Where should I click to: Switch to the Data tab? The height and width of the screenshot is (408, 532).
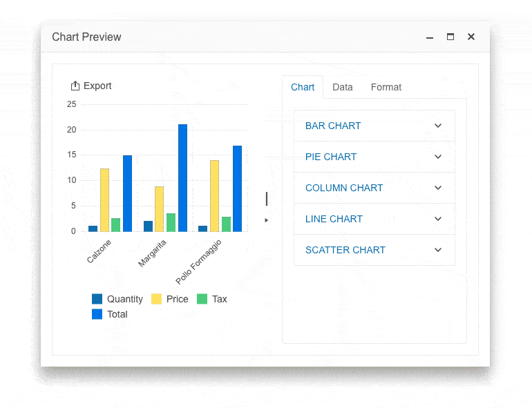342,87
